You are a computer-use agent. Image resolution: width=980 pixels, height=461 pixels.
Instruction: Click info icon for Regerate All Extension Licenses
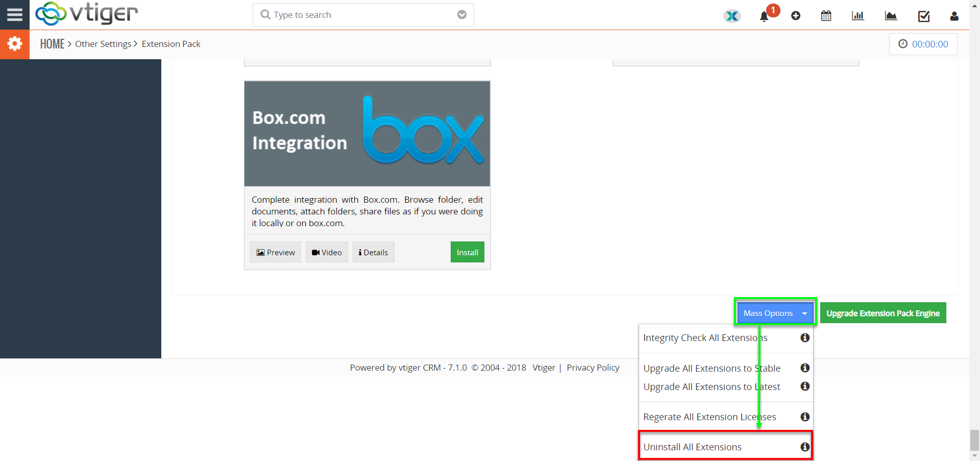click(805, 417)
